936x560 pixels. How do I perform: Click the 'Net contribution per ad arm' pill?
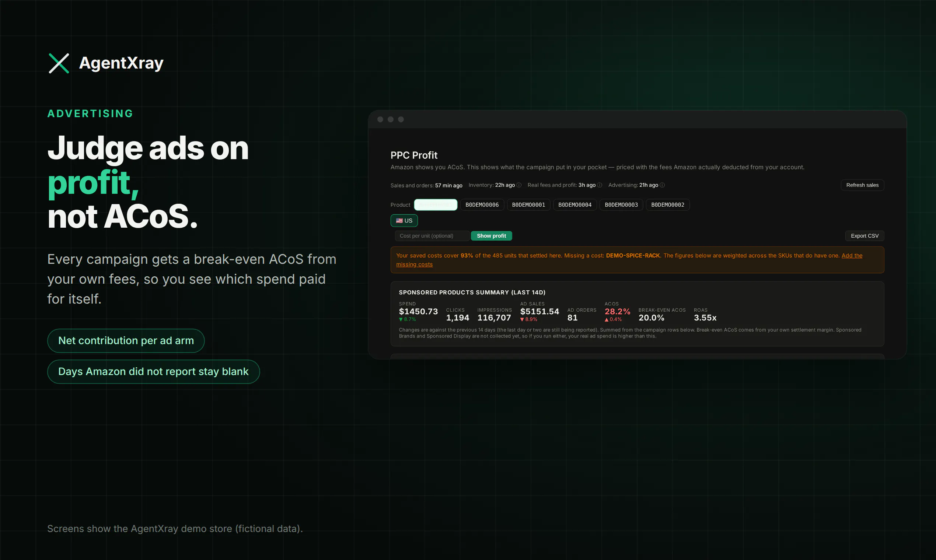(126, 341)
